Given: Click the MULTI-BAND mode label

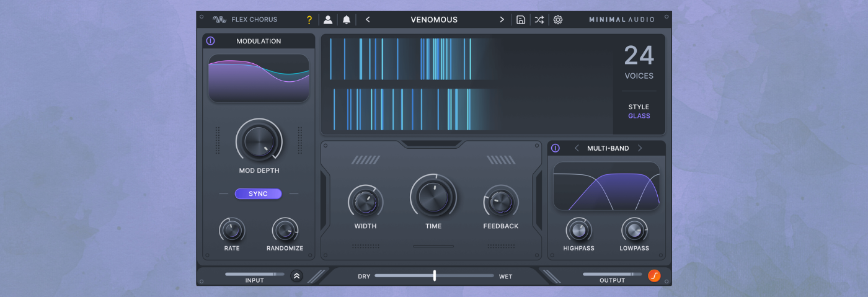Looking at the screenshot, I should click(x=608, y=148).
